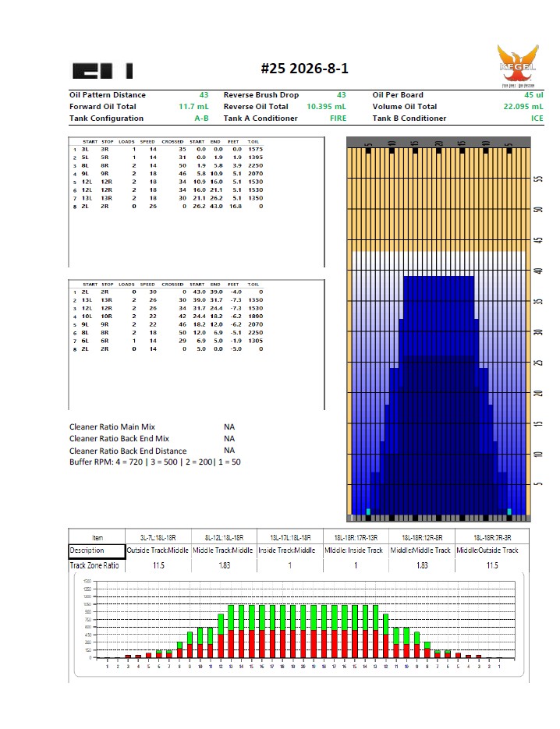
Task: Click the Buffer RPM settings line
Action: (155, 462)
